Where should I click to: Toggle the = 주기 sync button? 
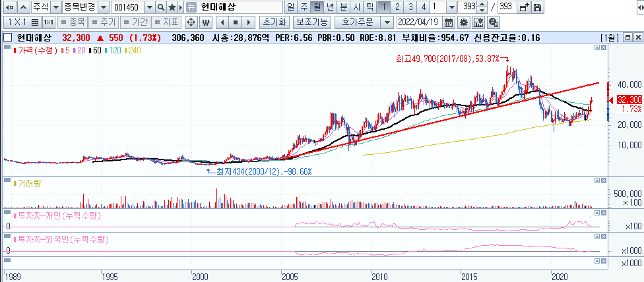(103, 22)
